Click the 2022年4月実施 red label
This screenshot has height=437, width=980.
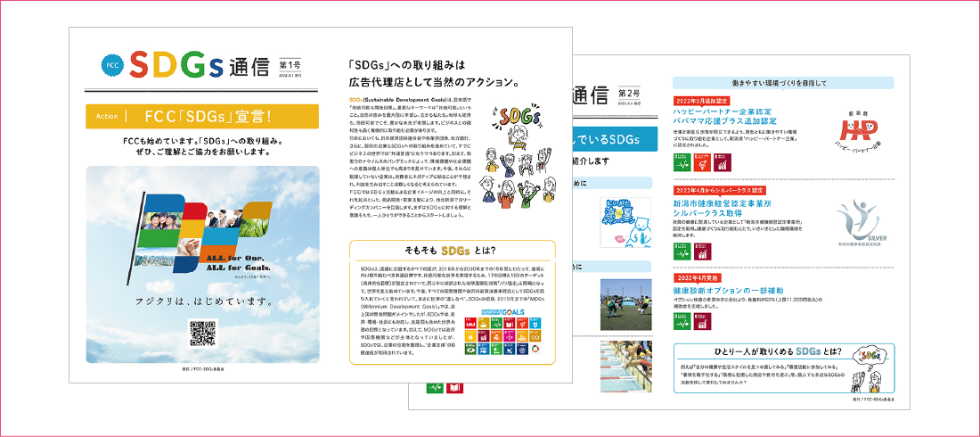pyautogui.click(x=699, y=277)
